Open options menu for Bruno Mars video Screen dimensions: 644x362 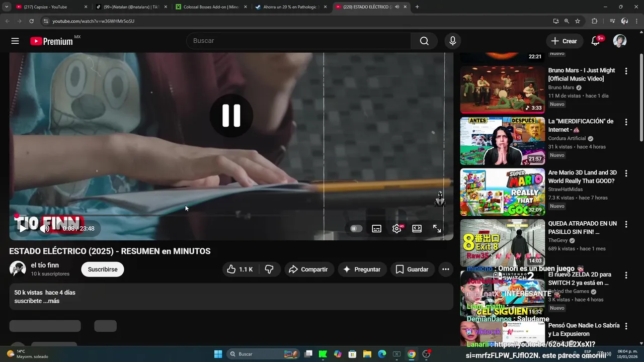click(x=626, y=71)
